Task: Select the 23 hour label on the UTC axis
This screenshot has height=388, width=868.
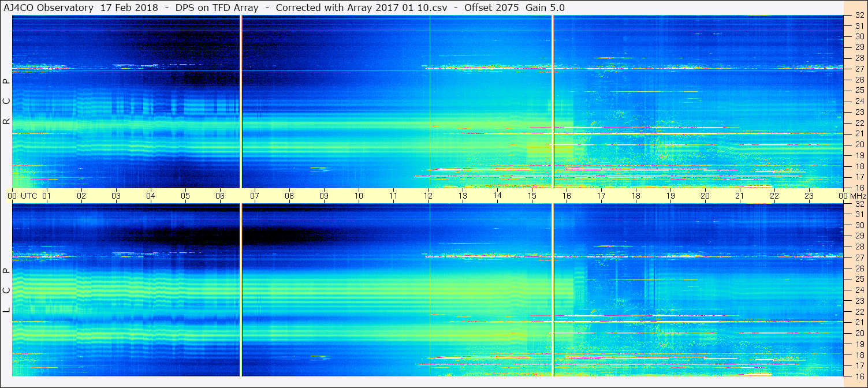Action: coord(809,196)
